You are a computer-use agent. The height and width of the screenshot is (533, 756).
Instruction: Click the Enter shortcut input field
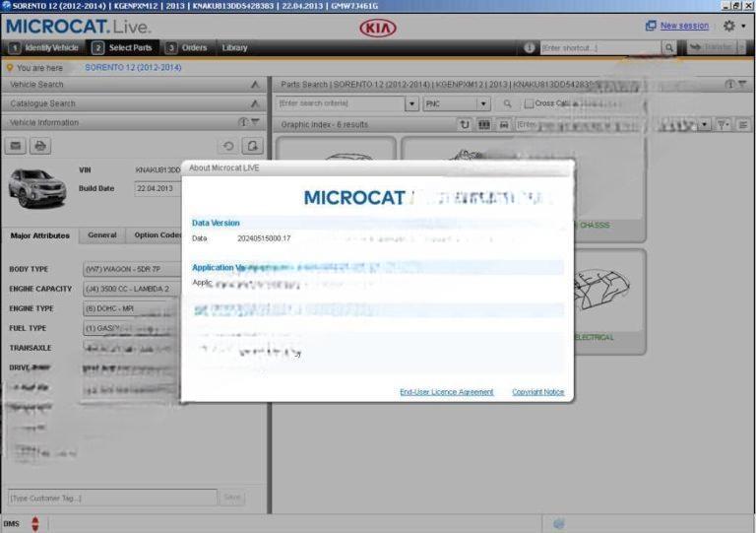click(x=600, y=47)
